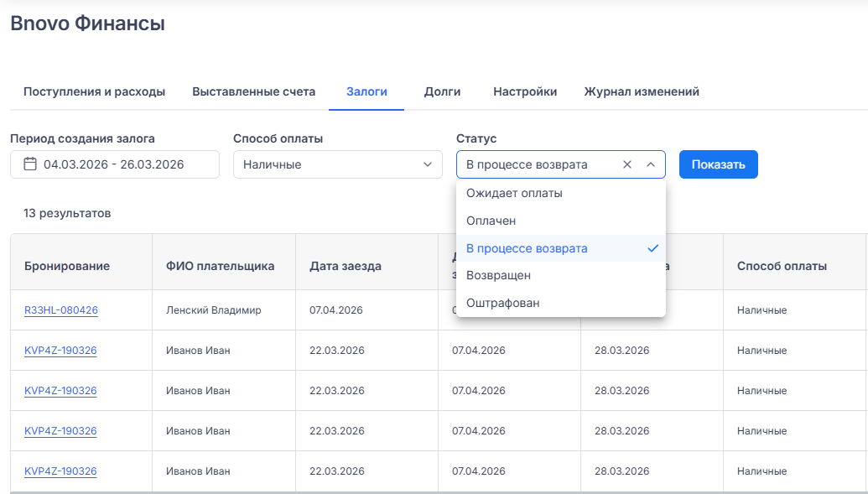Open Журнал изменений tab
This screenshot has height=494, width=868.
pos(642,91)
